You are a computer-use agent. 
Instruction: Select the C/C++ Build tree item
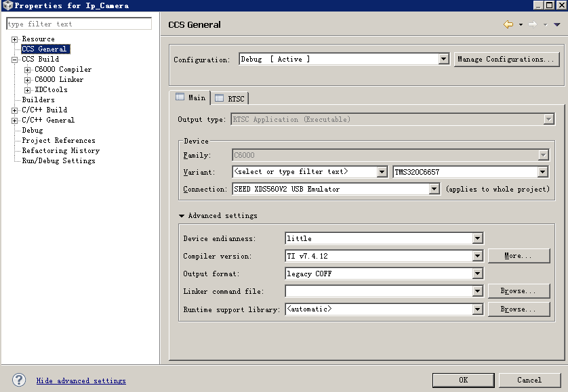pyautogui.click(x=44, y=110)
